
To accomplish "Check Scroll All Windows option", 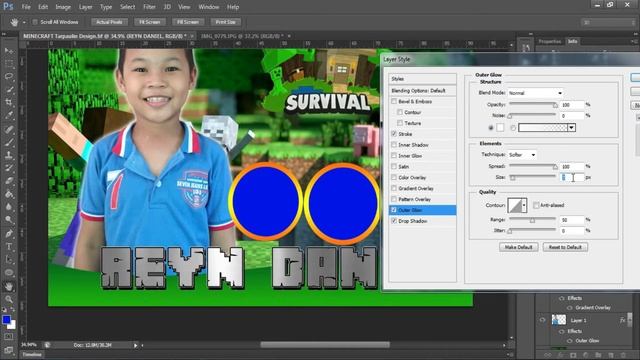I will point(35,22).
